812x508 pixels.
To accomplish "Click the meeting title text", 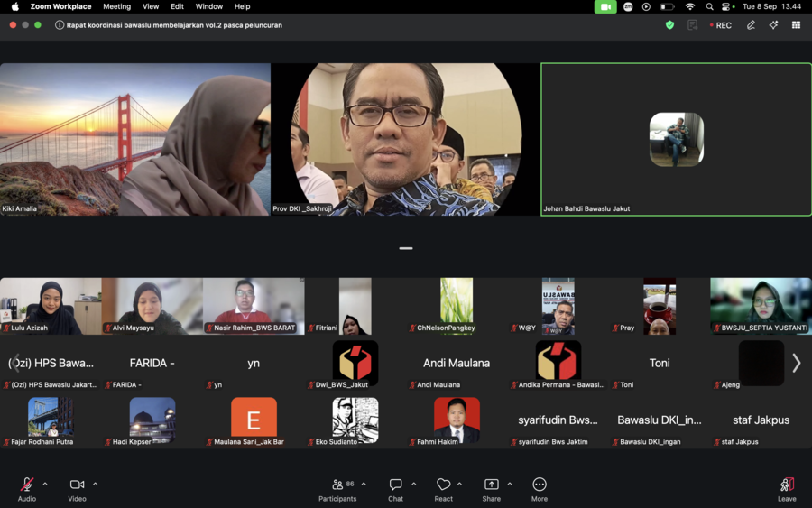I will [x=174, y=25].
